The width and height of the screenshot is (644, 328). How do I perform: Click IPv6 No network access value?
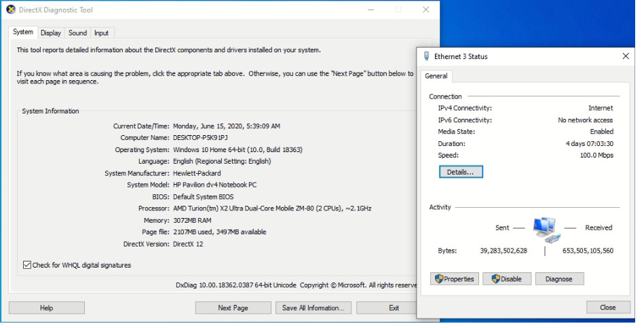pyautogui.click(x=585, y=120)
